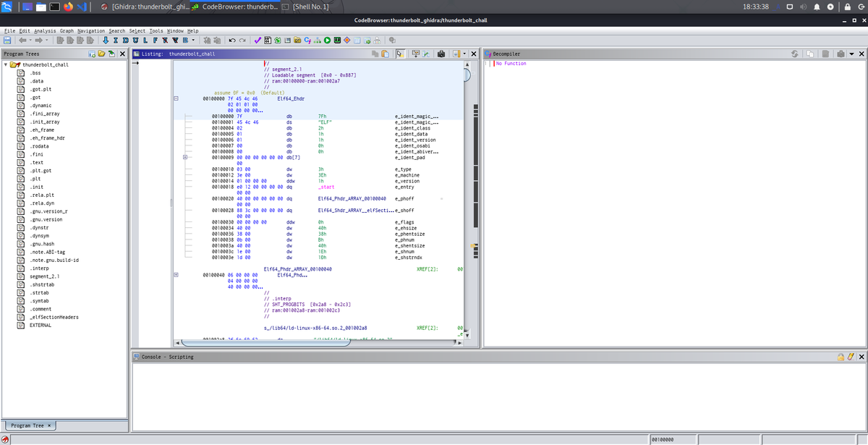Collapse the thunderbolt_chall root in Program Trees
Image resolution: width=868 pixels, height=445 pixels.
tap(6, 64)
